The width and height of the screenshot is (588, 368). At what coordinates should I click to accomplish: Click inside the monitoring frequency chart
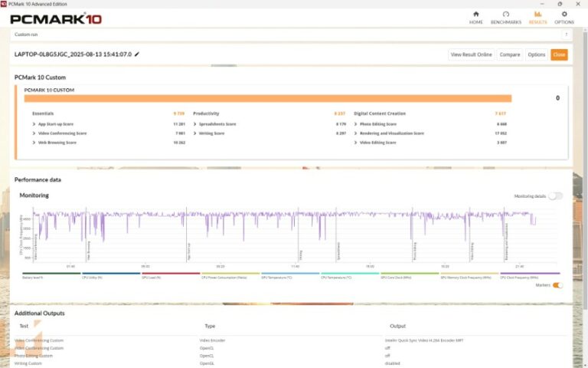[x=283, y=234]
